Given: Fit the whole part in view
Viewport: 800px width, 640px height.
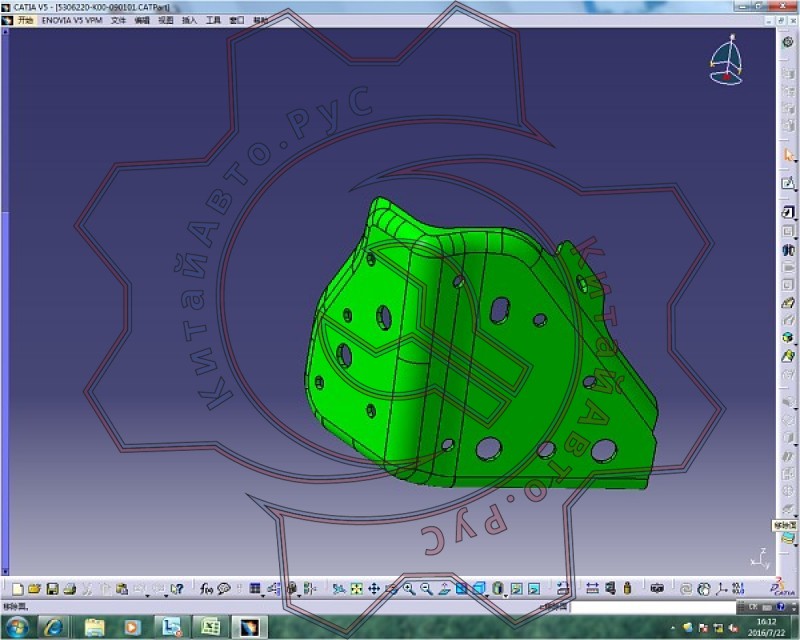Looking at the screenshot, I should click(357, 589).
